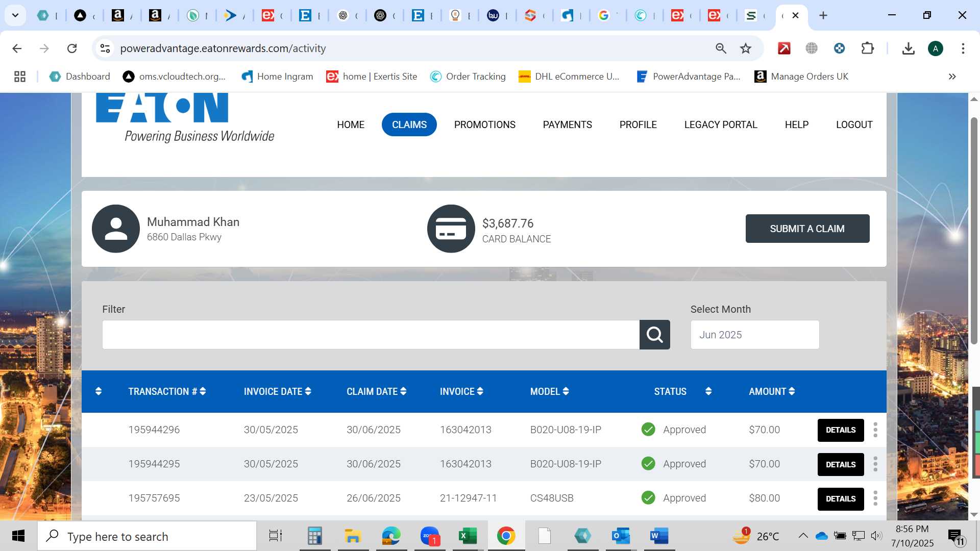Click the red arrow extension icon in toolbar

click(784, 48)
